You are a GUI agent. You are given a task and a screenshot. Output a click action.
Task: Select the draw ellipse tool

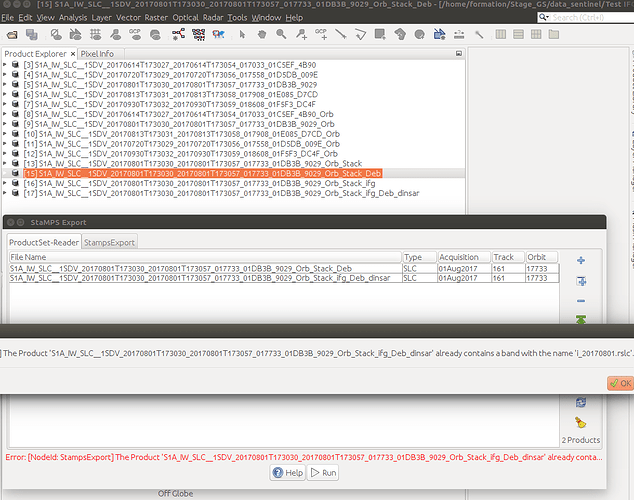[420, 35]
